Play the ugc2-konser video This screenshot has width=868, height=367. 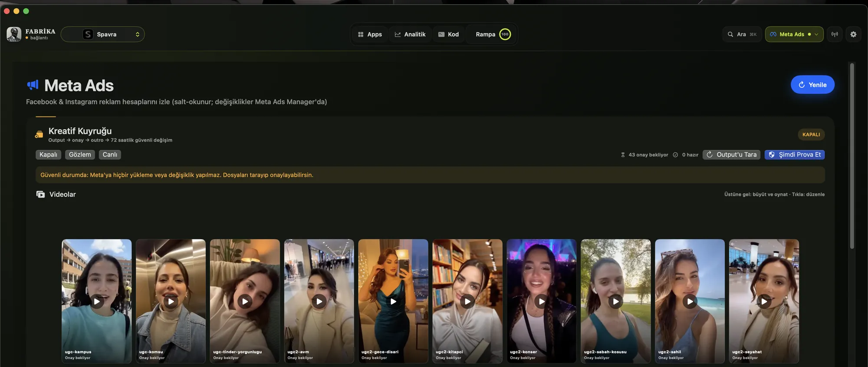[542, 301]
